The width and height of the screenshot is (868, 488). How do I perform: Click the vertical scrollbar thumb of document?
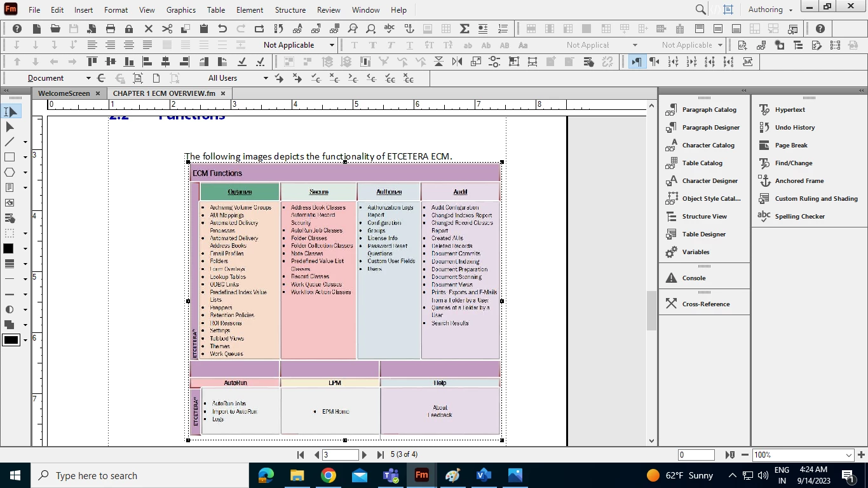click(651, 311)
